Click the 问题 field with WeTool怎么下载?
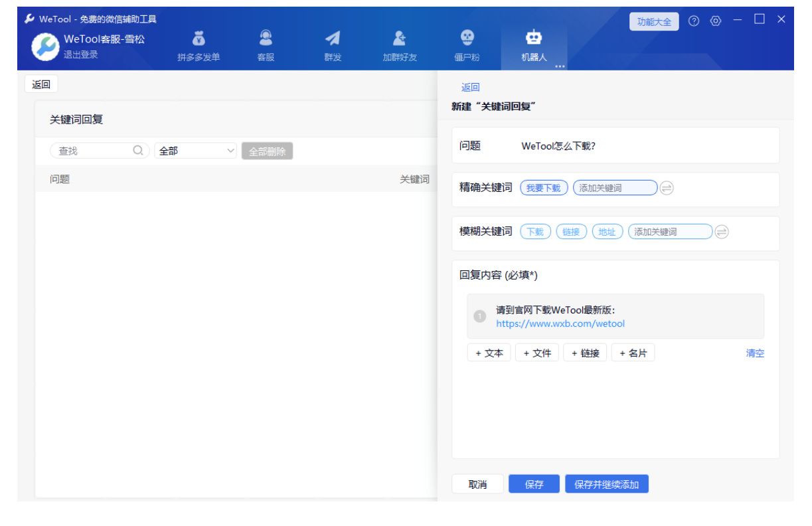Viewport: 812px width, 526px height. pos(615,145)
